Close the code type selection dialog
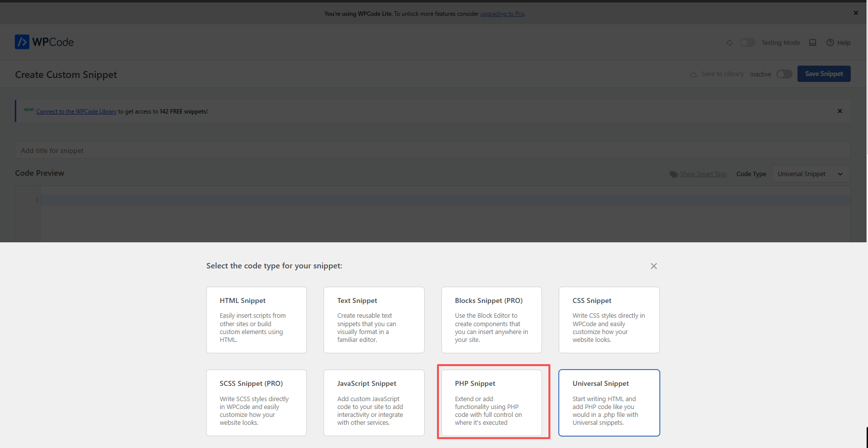 point(654,266)
